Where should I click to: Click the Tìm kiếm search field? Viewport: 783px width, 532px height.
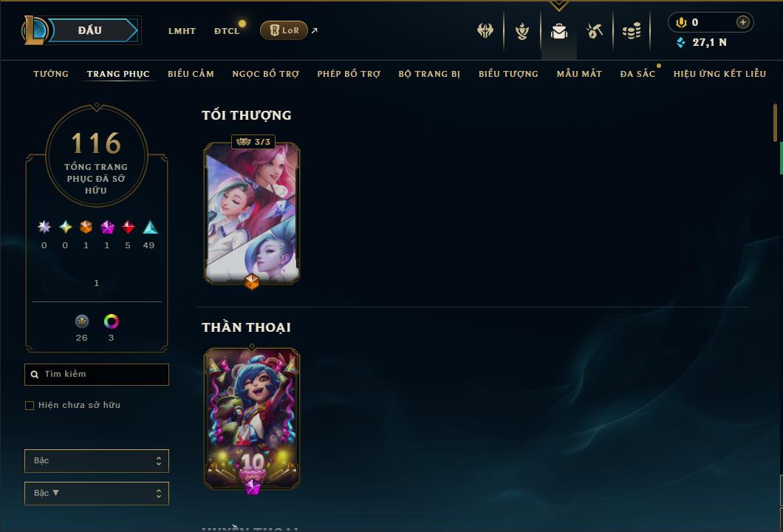(97, 374)
